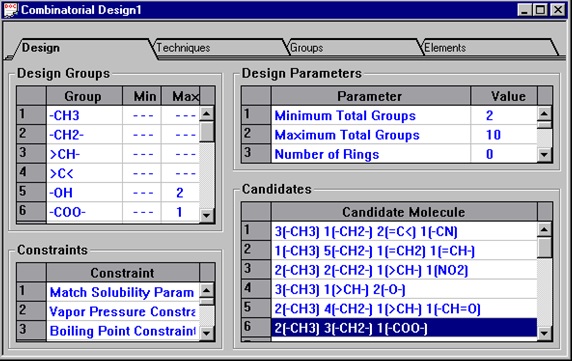The image size is (572, 361).
Task: Click the down arrow of Design Groups scrollbar
Action: tap(206, 215)
